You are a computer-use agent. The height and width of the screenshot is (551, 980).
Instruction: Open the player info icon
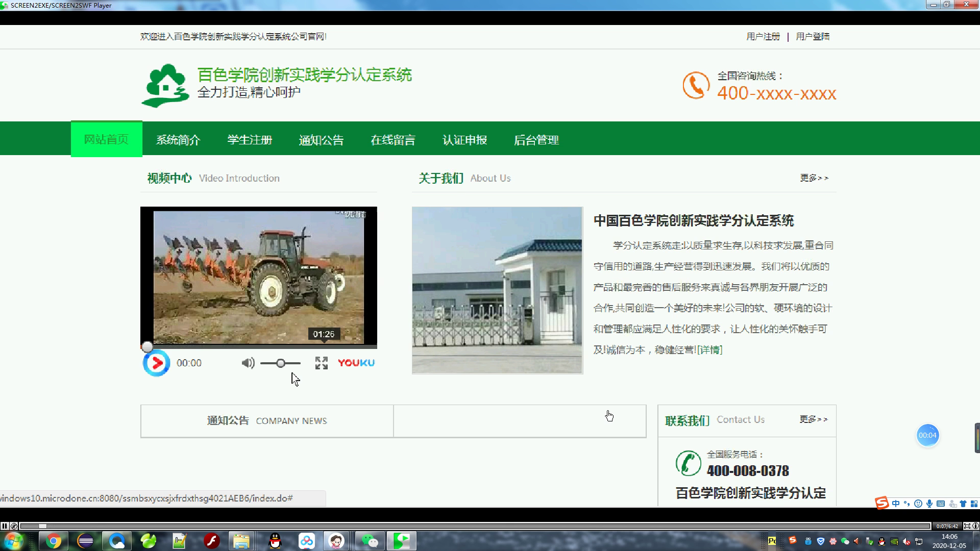[975, 526]
